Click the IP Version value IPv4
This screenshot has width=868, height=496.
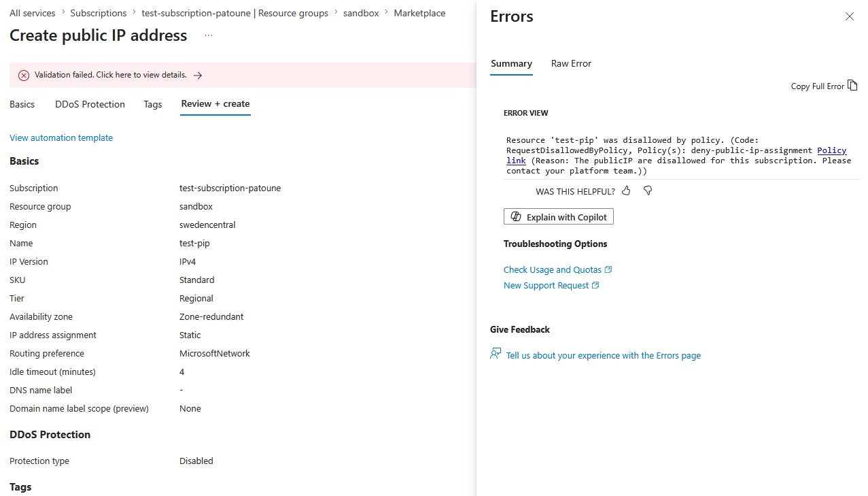pos(188,261)
